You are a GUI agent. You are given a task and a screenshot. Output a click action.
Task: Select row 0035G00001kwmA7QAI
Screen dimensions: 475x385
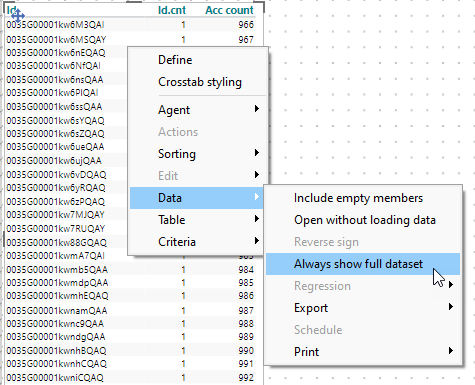click(x=55, y=256)
